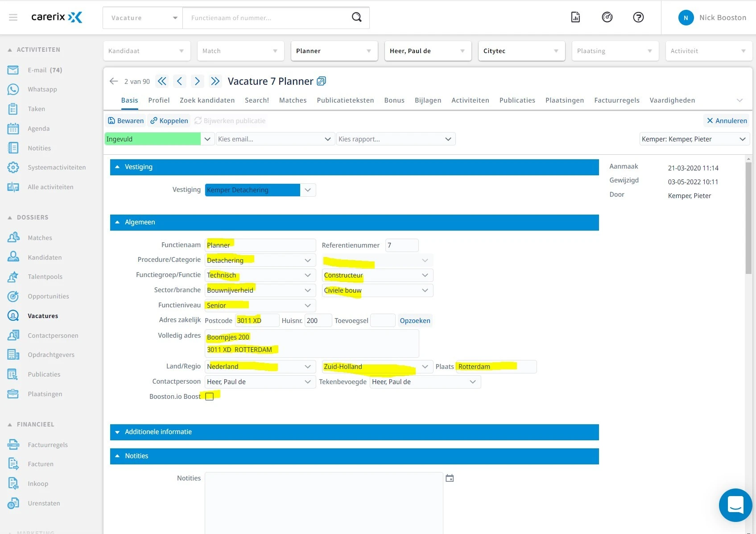Click the Opzoeken address lookup button

(x=415, y=321)
